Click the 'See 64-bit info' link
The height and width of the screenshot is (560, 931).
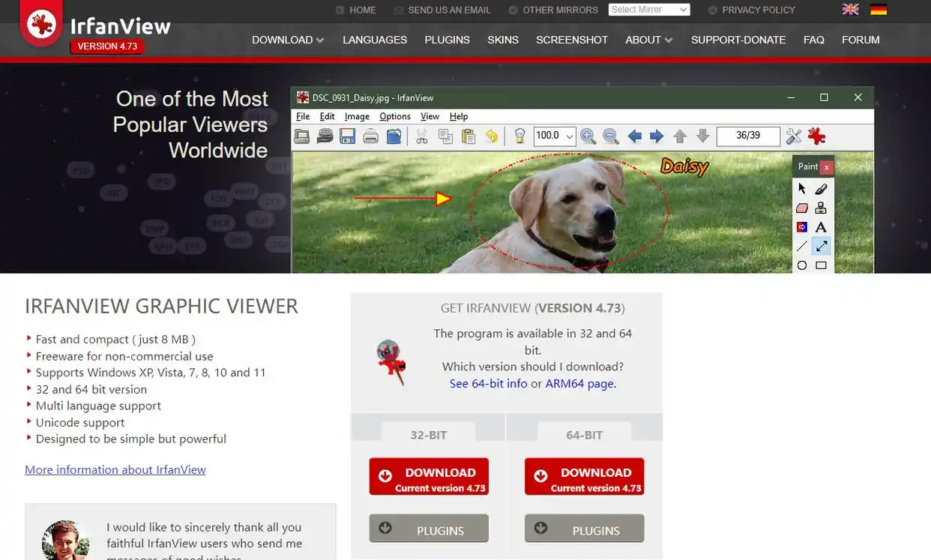click(x=488, y=383)
